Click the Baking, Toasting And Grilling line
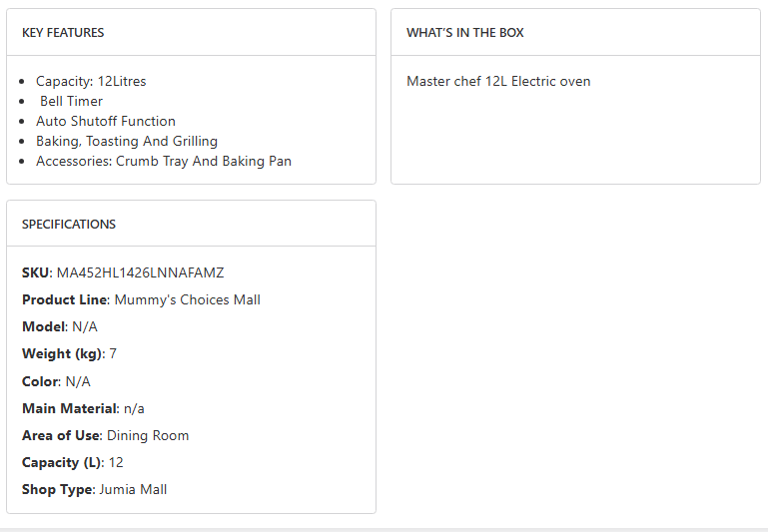The width and height of the screenshot is (768, 532). [x=127, y=141]
